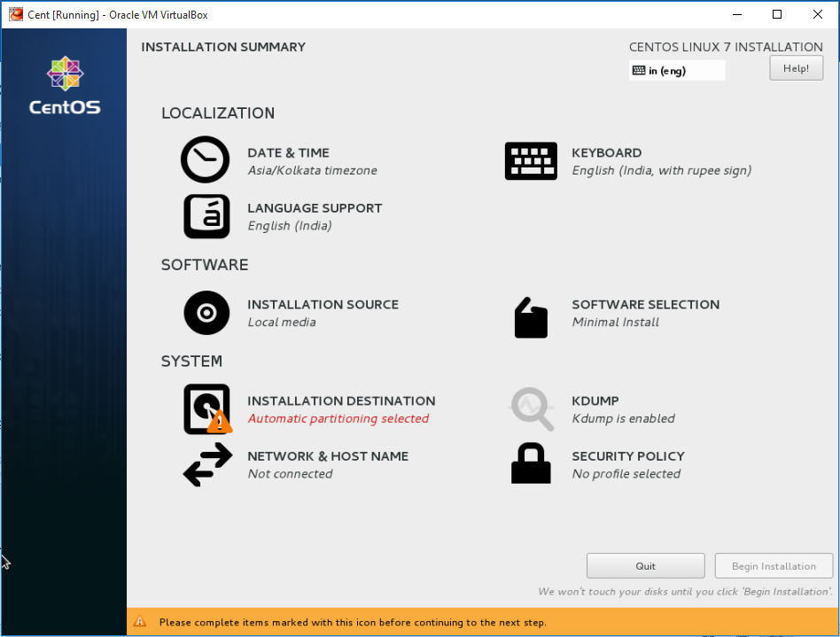
Task: Click 'English (India, with rupee sign)' text
Action: coord(662,170)
